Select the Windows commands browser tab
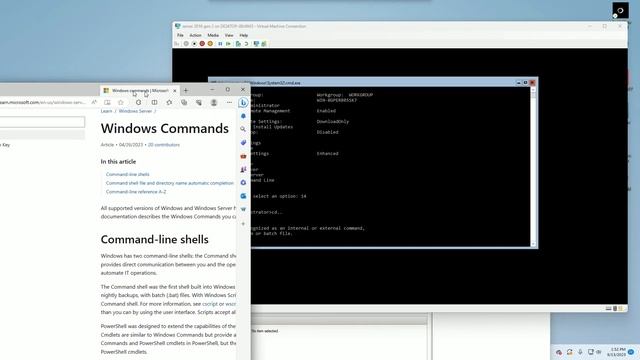Image resolution: width=640 pixels, height=360 pixels. [139, 91]
